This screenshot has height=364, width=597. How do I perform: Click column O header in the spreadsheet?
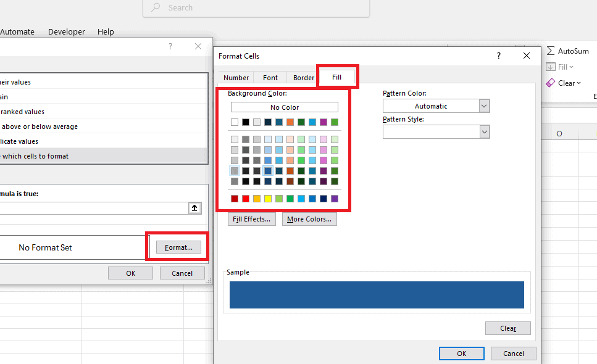tap(559, 133)
